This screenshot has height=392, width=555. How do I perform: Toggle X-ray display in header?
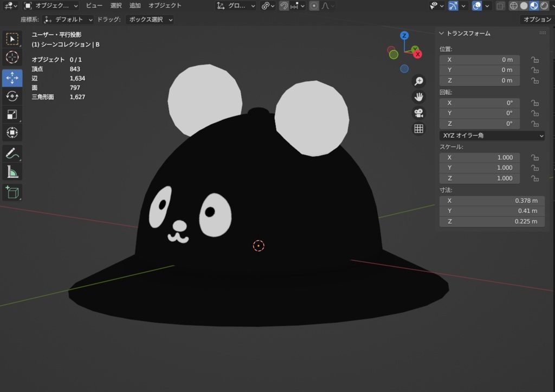click(500, 6)
